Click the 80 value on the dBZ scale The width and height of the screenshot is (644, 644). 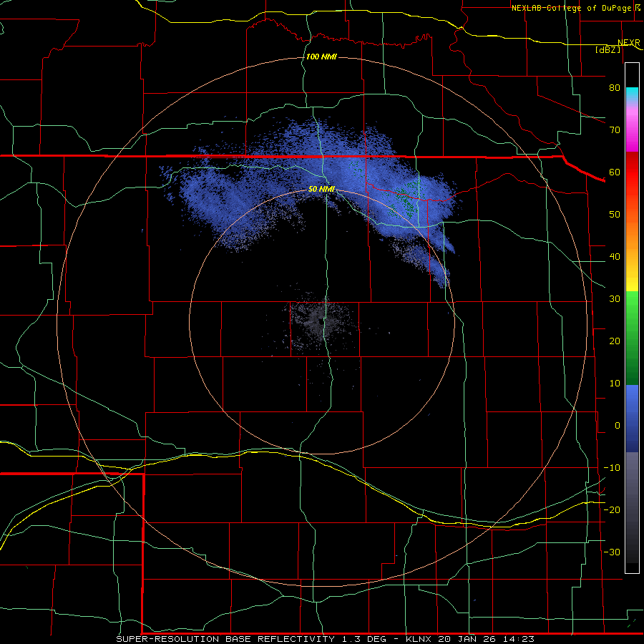tap(615, 87)
